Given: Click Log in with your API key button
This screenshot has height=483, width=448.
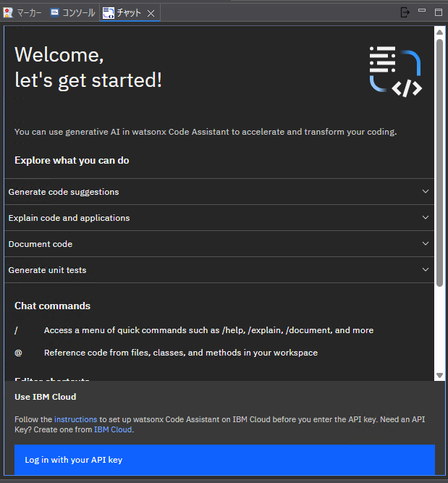Looking at the screenshot, I should pyautogui.click(x=224, y=460).
